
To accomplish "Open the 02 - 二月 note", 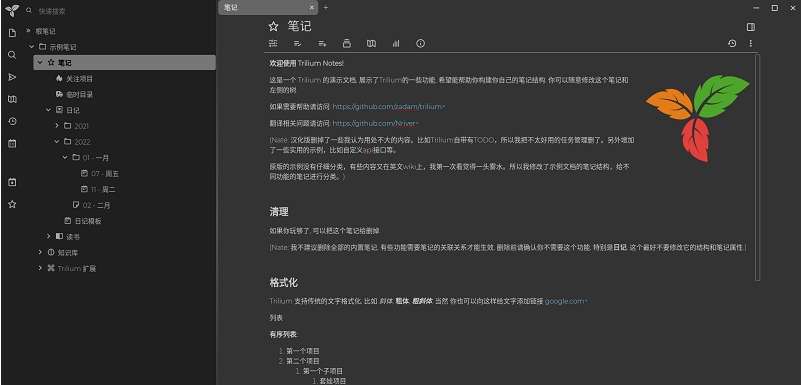I will coord(96,205).
